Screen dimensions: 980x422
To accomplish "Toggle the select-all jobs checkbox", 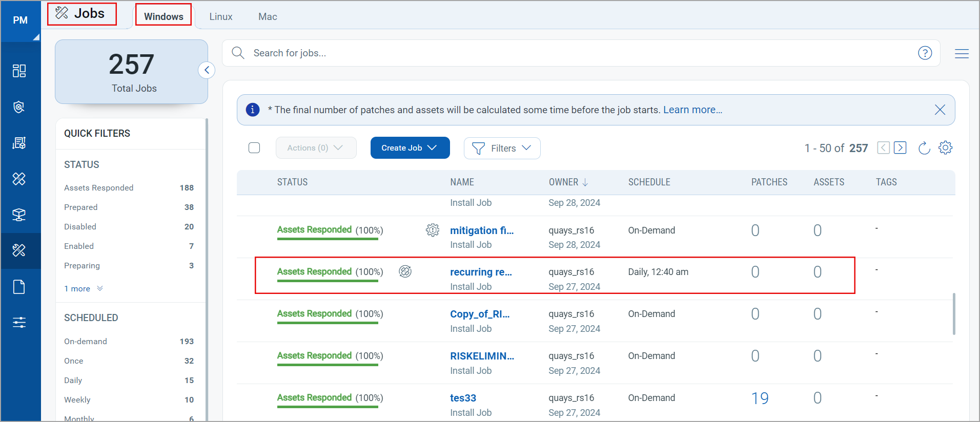I will click(254, 148).
